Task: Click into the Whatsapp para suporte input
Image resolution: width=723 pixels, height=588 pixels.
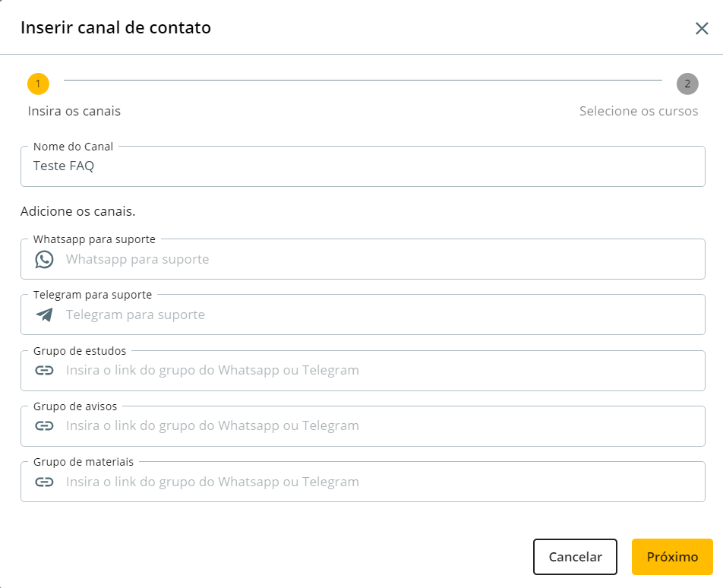Action: pos(380,259)
